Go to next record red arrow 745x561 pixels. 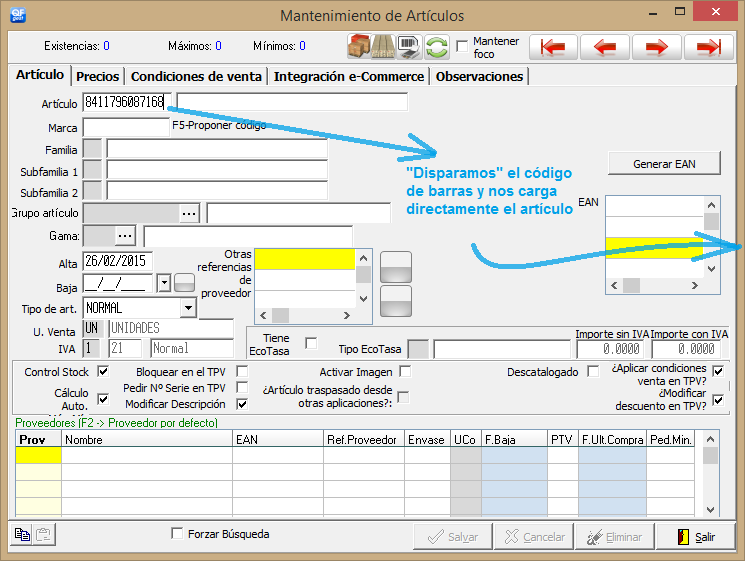pyautogui.click(x=657, y=47)
